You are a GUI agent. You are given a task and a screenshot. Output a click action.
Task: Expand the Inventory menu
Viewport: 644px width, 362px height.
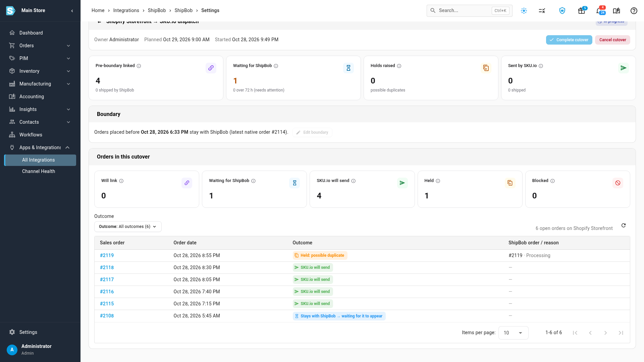(x=40, y=71)
